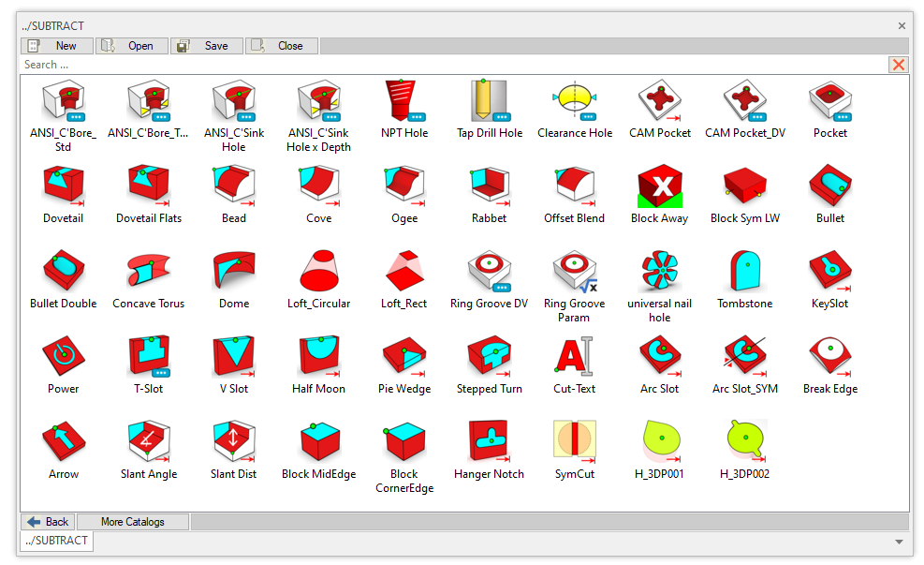Click the universal nail hole icon
Screen dimensions: 924x565
click(659, 271)
